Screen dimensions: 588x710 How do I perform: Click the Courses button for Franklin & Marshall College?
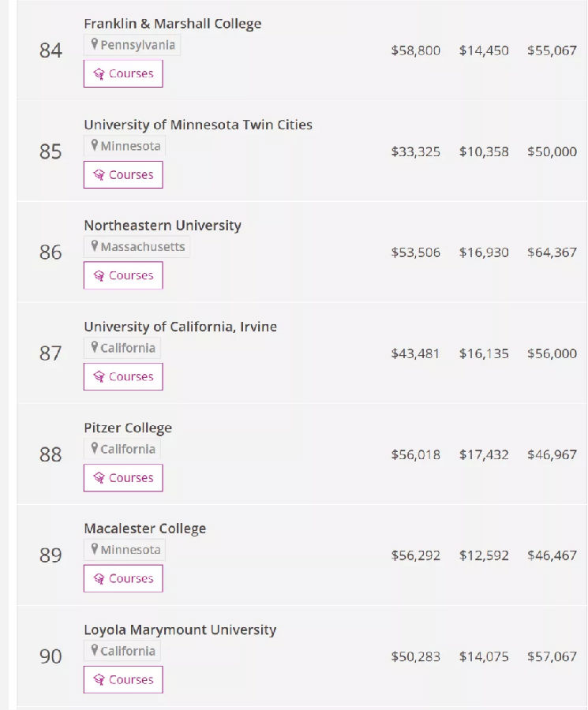click(x=123, y=74)
